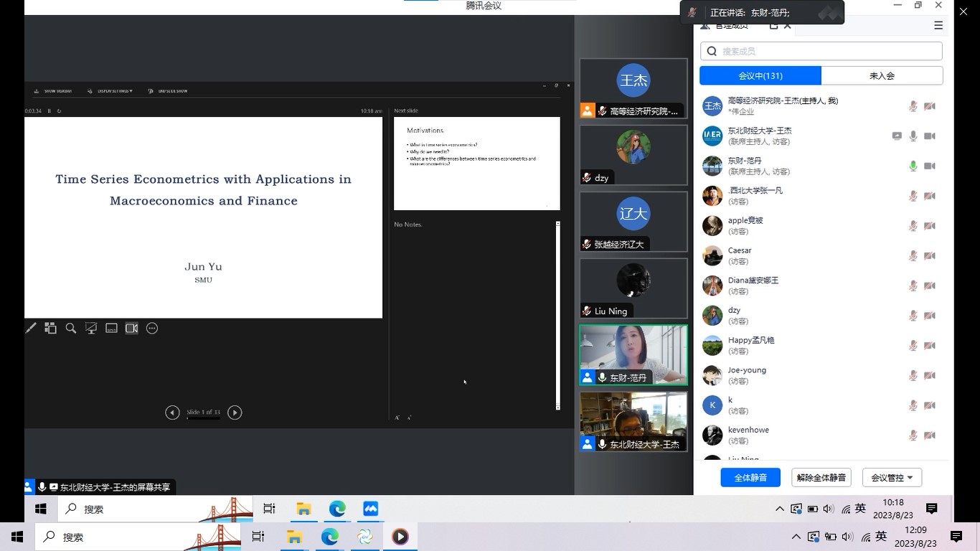This screenshot has height=551, width=980.
Task: Open the pinwheel app in bottom taskbar
Action: click(x=365, y=537)
